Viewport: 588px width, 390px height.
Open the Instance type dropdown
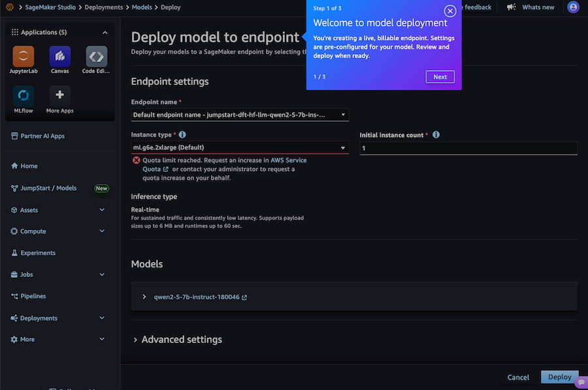(x=240, y=148)
